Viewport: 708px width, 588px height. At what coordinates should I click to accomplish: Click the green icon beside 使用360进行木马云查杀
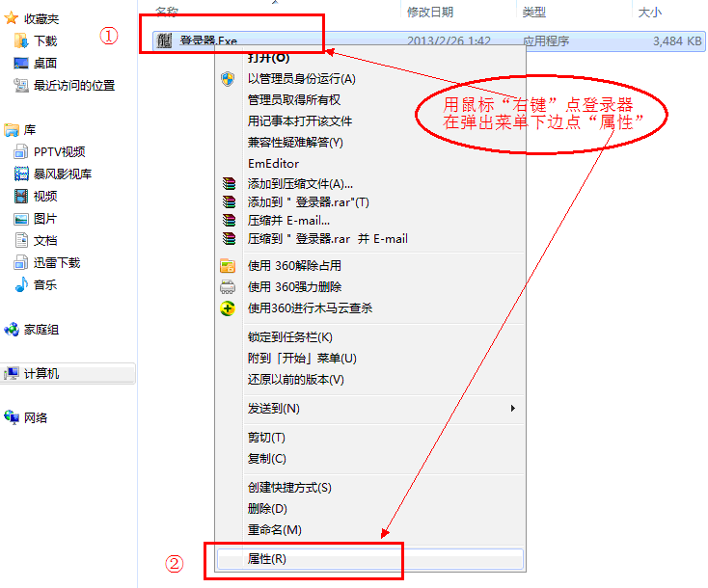click(x=228, y=308)
